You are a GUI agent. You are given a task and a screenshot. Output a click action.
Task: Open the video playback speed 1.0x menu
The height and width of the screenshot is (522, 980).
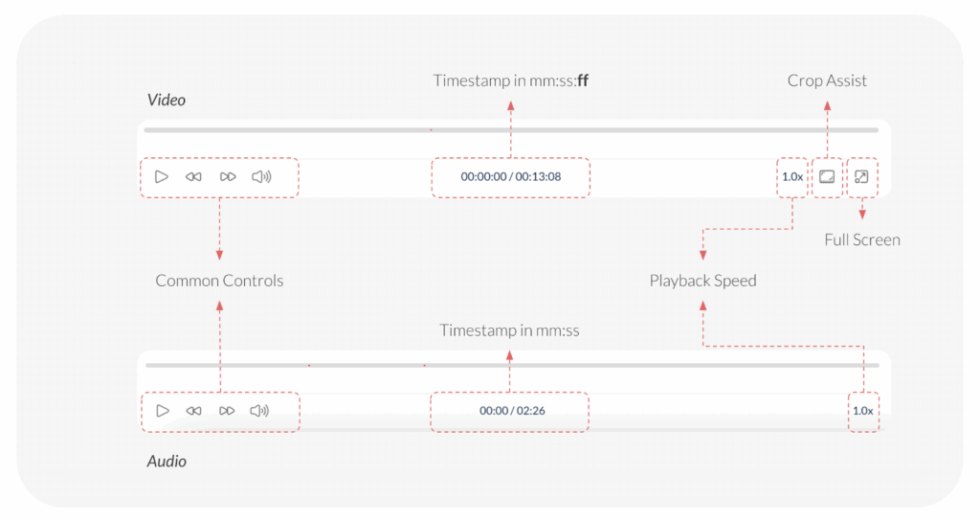pyautogui.click(x=792, y=176)
